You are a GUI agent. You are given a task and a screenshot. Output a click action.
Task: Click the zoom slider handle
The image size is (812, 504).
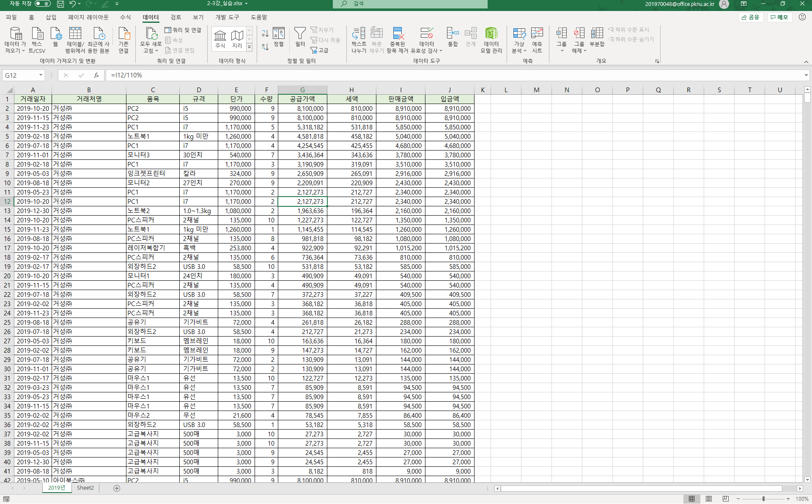click(x=763, y=499)
